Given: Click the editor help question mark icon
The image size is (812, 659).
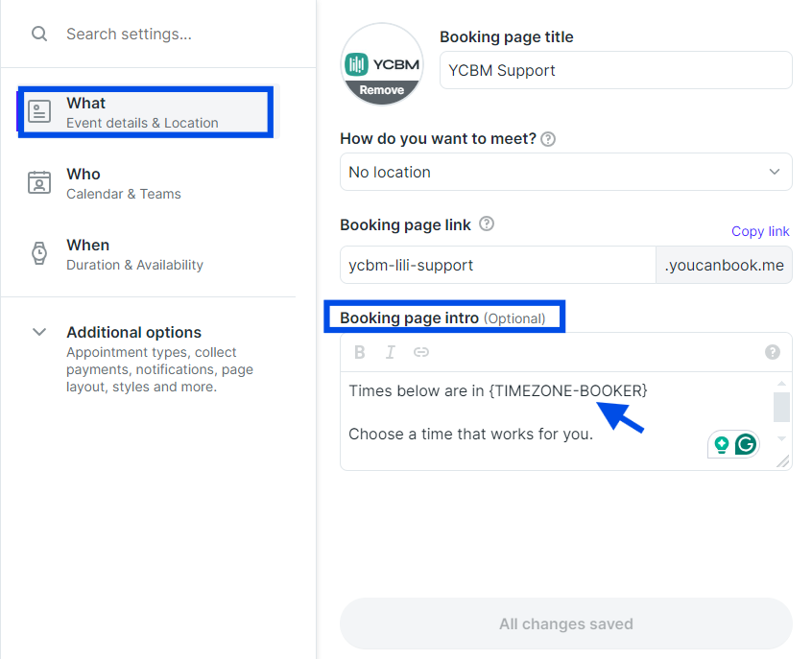Looking at the screenshot, I should (772, 352).
